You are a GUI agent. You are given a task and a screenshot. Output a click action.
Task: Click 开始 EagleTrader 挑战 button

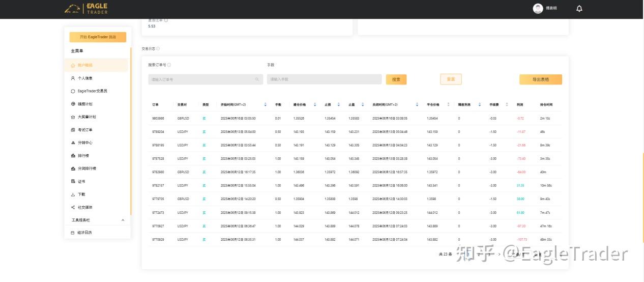[x=98, y=37]
